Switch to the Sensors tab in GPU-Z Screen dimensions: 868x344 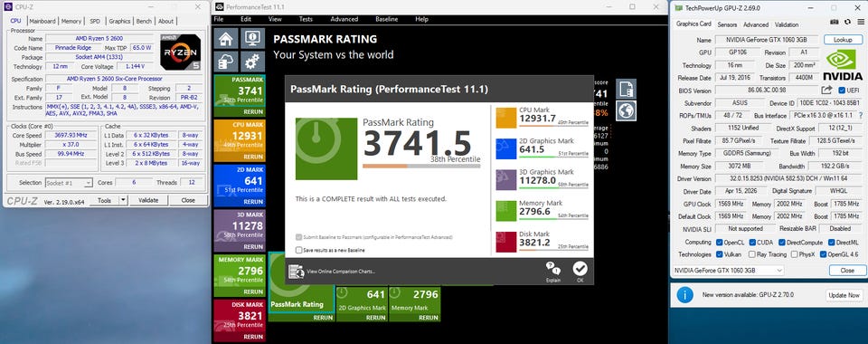[727, 24]
